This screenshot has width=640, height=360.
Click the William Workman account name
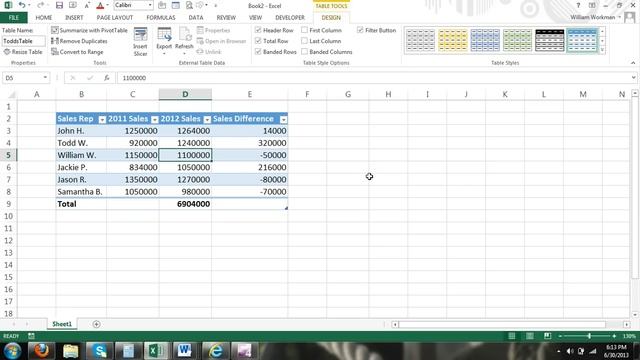pos(593,17)
